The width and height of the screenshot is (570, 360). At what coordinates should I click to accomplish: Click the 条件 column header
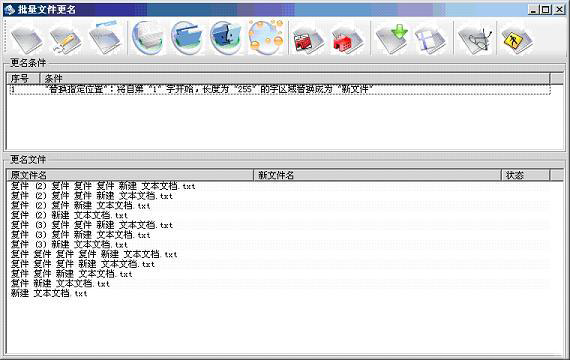pyautogui.click(x=295, y=78)
